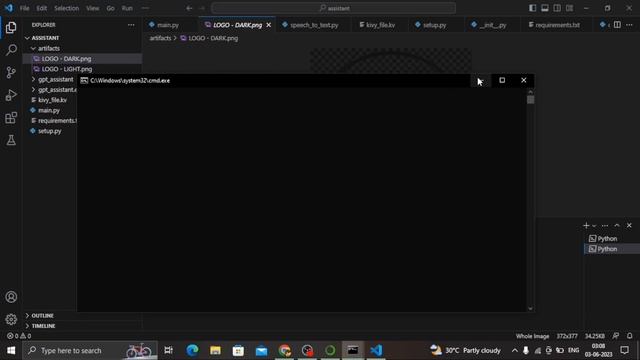Toggle the bottom panel layout icon
Image resolution: width=640 pixels, height=360 pixels.
[544, 8]
